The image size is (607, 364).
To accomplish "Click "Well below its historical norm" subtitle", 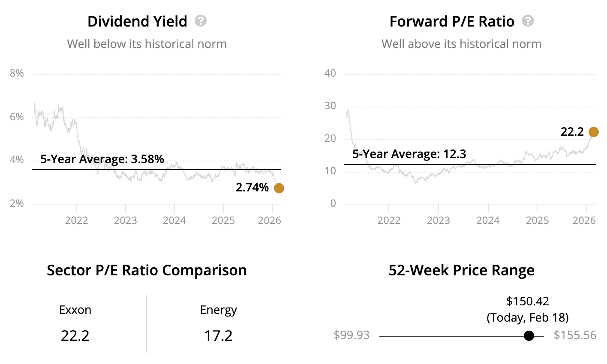I will [147, 44].
